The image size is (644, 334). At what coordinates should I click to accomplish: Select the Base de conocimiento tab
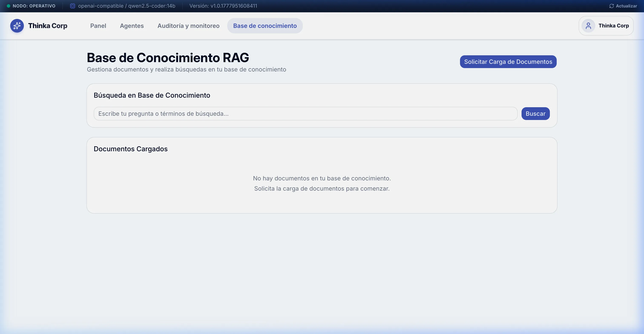point(265,26)
